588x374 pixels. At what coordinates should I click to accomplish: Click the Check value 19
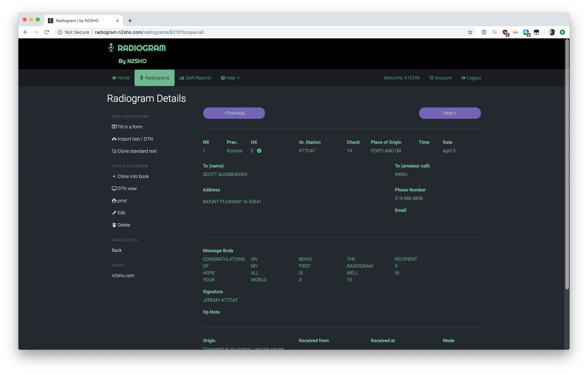(349, 151)
